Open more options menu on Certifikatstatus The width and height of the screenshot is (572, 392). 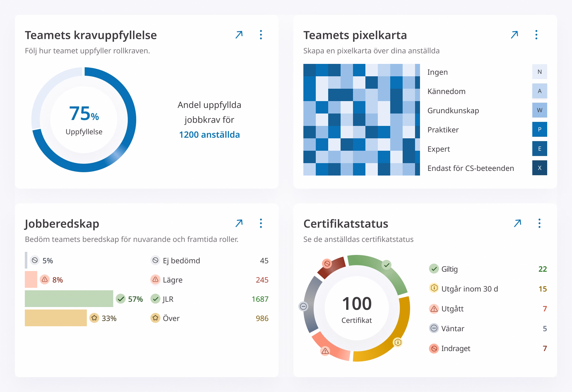click(x=539, y=223)
